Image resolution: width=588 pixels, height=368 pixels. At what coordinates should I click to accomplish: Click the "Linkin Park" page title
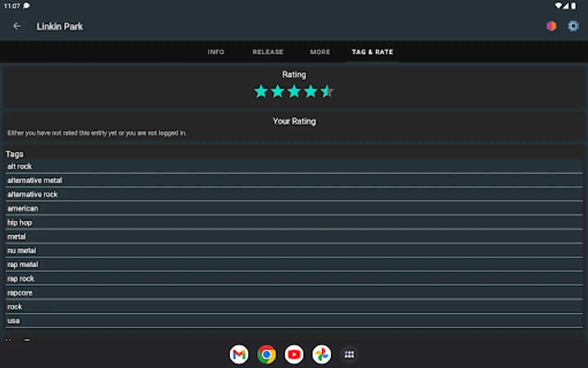tap(60, 27)
